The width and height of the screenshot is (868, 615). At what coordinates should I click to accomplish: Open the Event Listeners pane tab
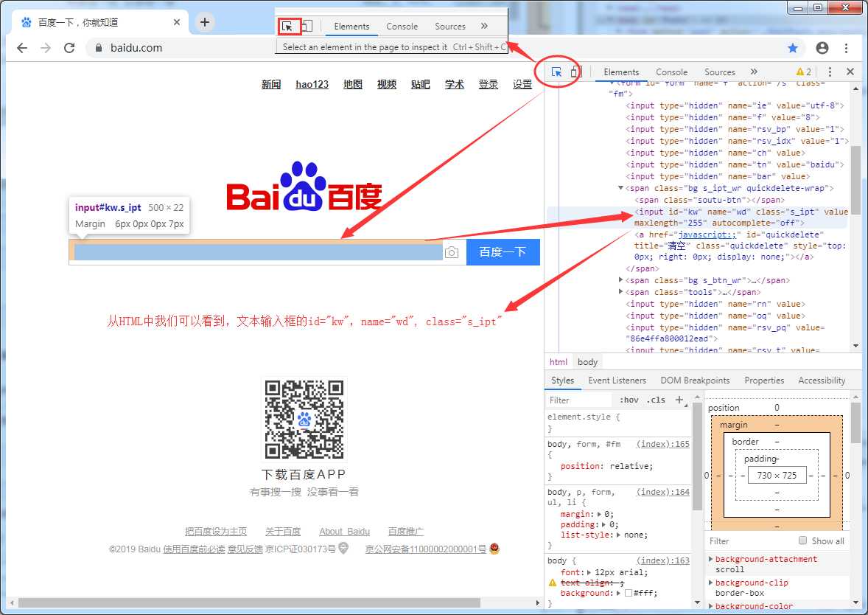[x=617, y=381]
